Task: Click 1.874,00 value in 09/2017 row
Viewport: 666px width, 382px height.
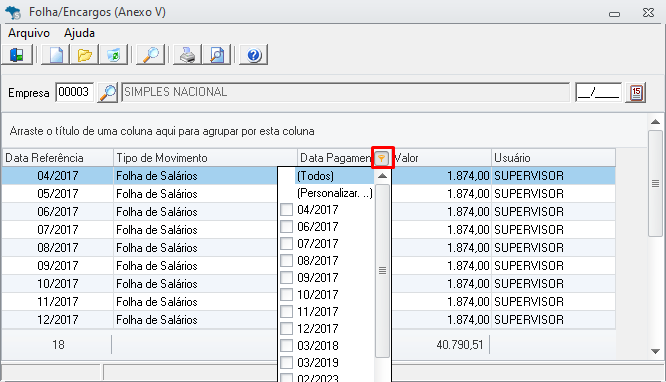Action: (468, 266)
